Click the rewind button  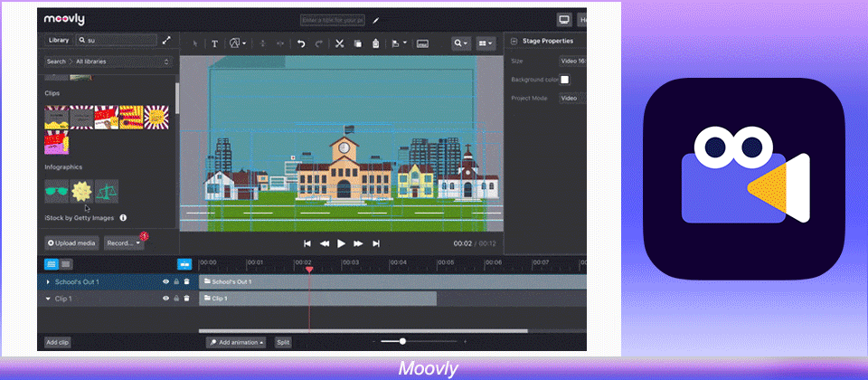pyautogui.click(x=325, y=243)
